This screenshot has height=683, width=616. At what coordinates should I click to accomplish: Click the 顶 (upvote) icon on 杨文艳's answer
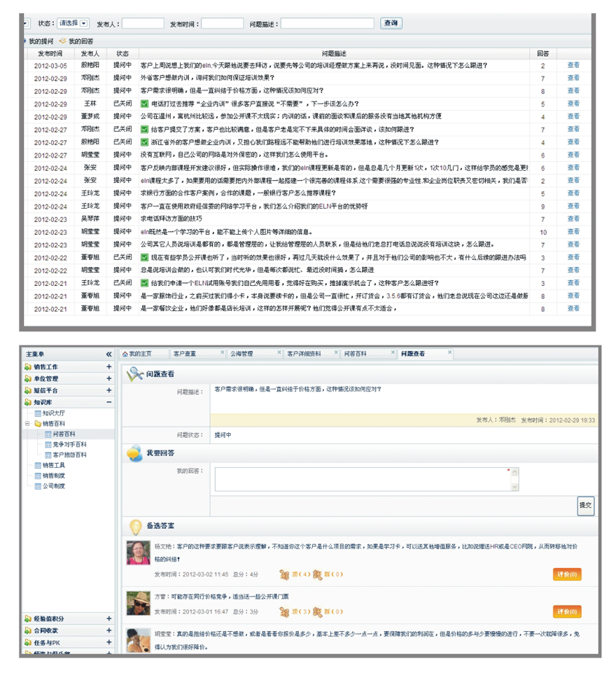point(284,574)
